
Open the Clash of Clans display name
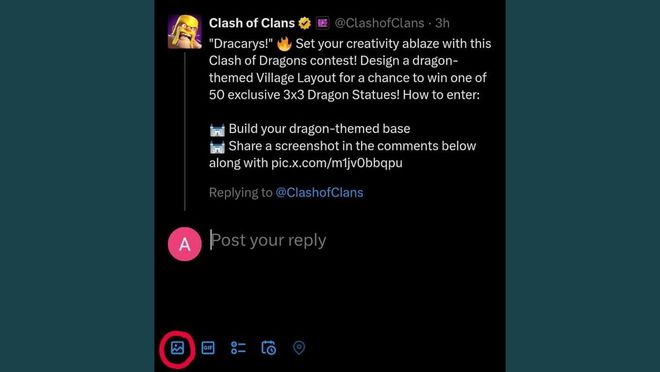click(x=252, y=23)
